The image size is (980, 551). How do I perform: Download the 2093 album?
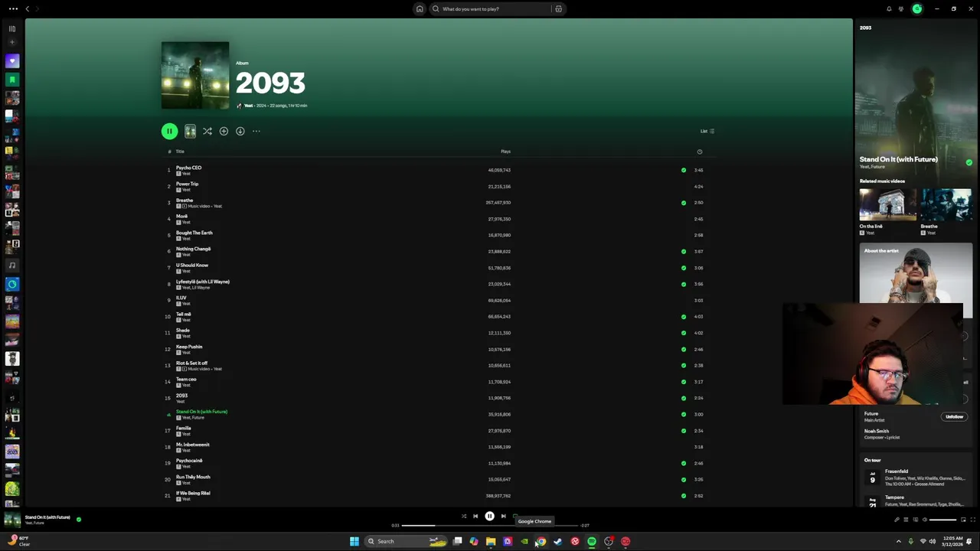coord(240,131)
